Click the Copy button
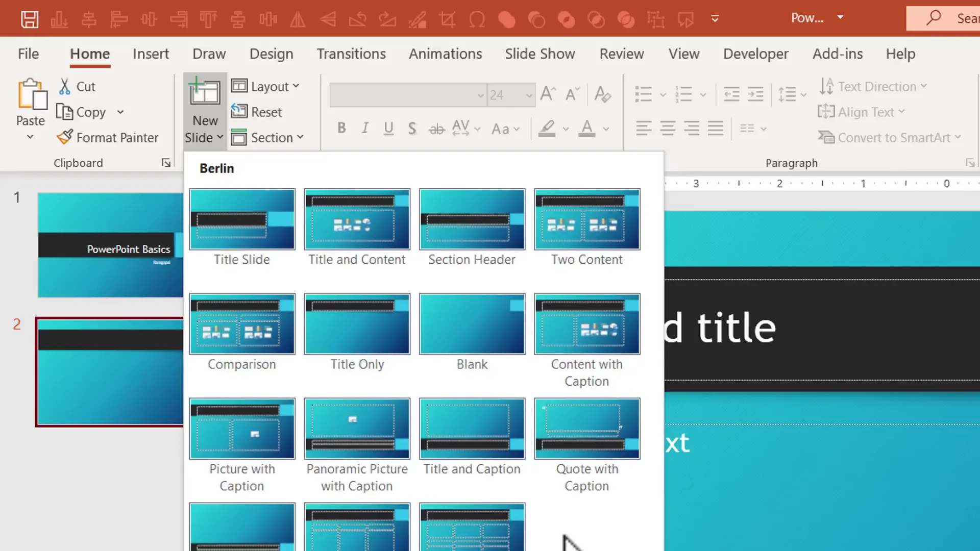The height and width of the screenshot is (551, 980). 81,112
